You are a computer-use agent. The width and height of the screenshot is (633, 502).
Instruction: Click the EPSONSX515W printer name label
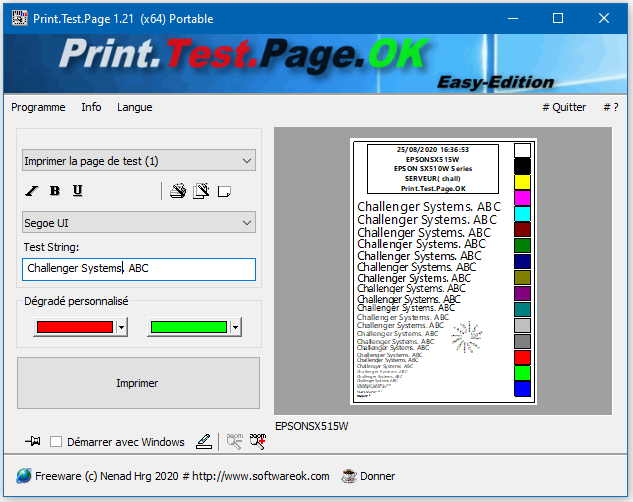[312, 426]
